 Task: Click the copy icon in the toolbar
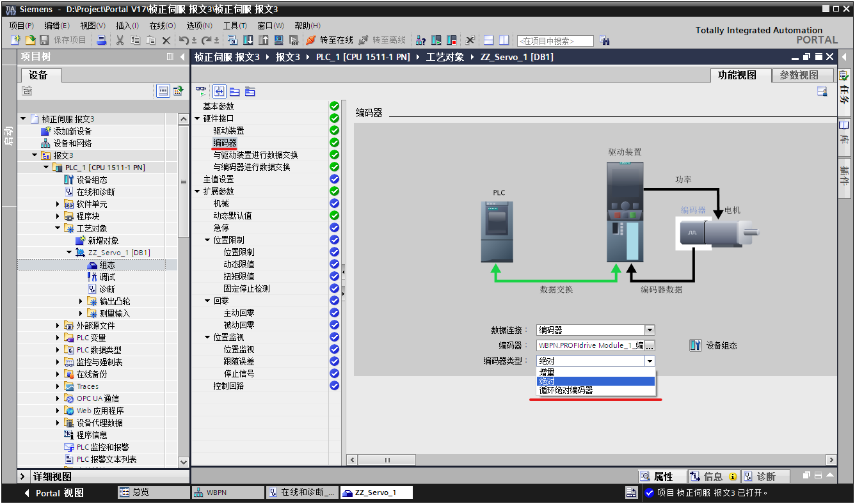click(x=135, y=40)
